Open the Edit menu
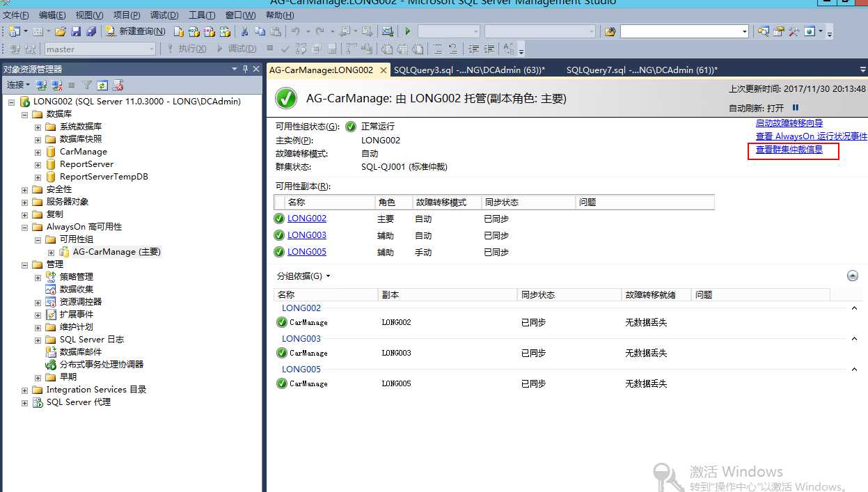 tap(52, 15)
